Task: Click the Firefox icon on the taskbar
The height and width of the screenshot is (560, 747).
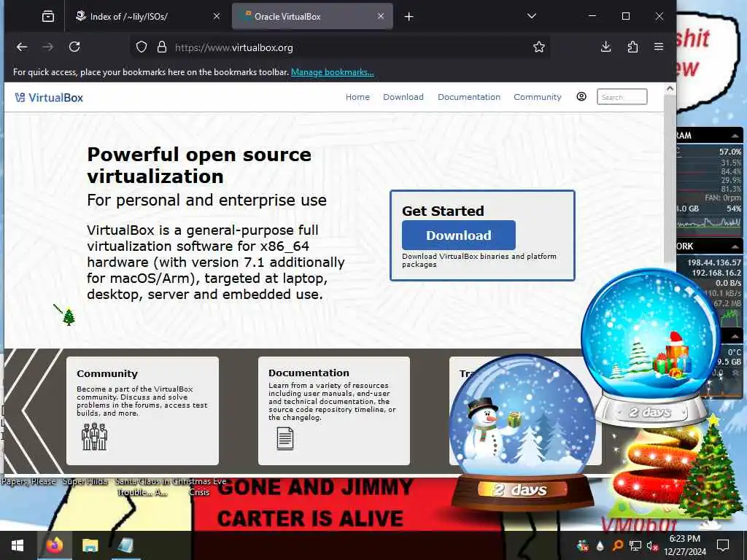Action: 54,545
